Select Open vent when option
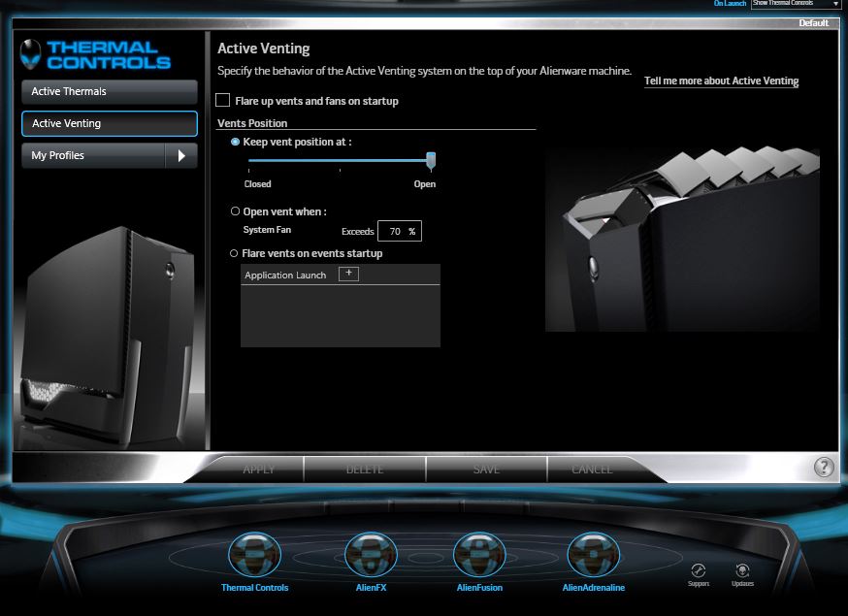Screen dimensions: 848x616 tap(235, 211)
